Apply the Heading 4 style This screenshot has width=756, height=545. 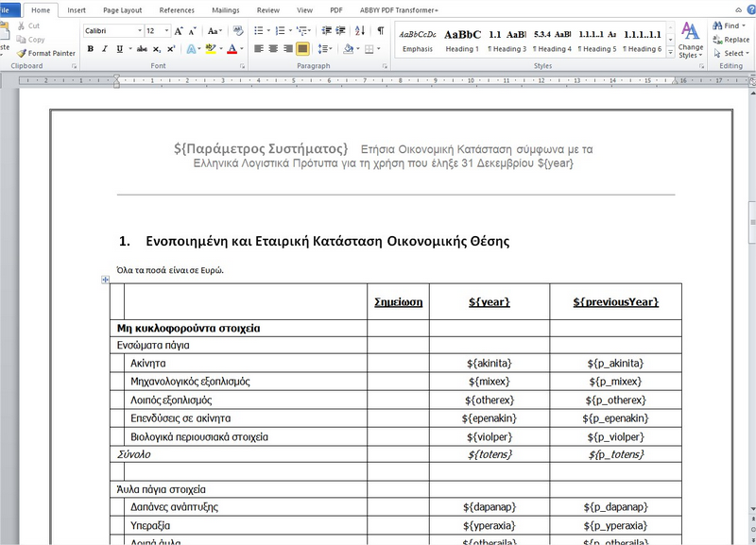[x=552, y=41]
